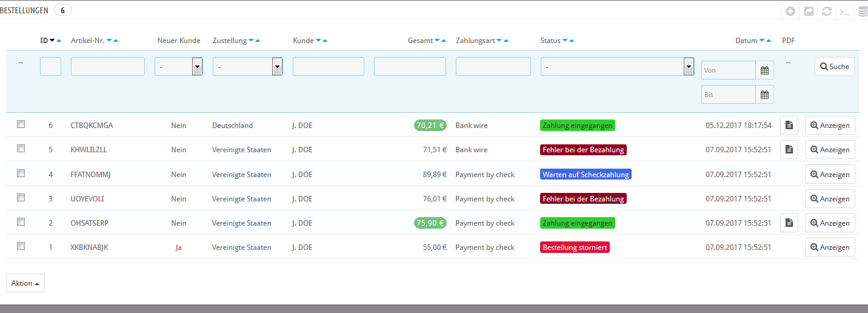
Task: Click the add new order plus icon
Action: pyautogui.click(x=790, y=11)
